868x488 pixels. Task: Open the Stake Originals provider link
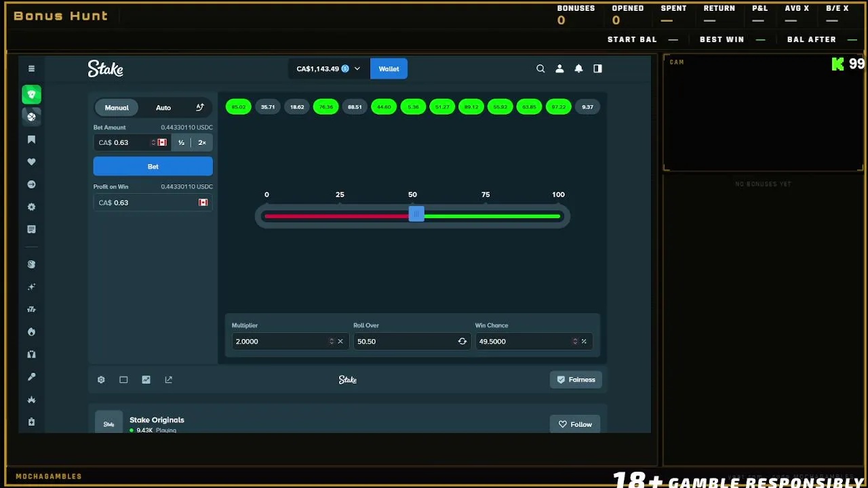point(157,420)
